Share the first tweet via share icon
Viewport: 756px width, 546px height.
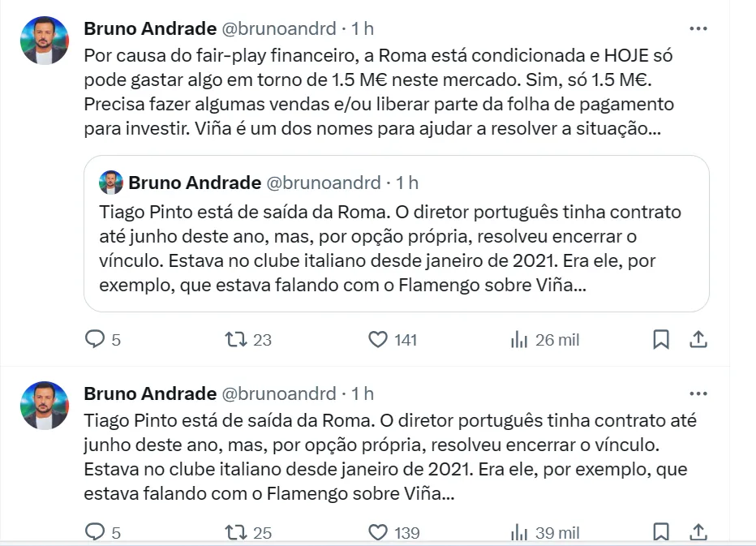[698, 340]
